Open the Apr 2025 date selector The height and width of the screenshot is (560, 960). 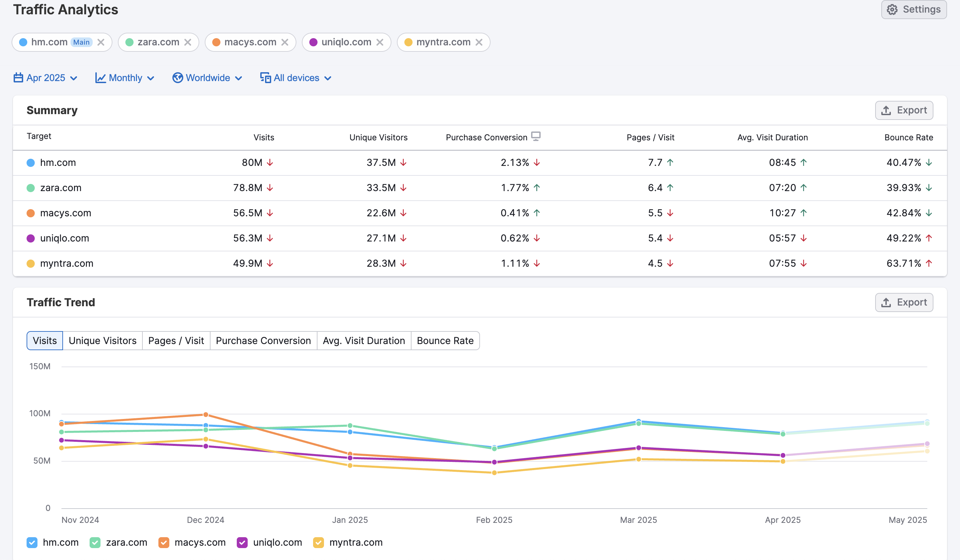(45, 78)
